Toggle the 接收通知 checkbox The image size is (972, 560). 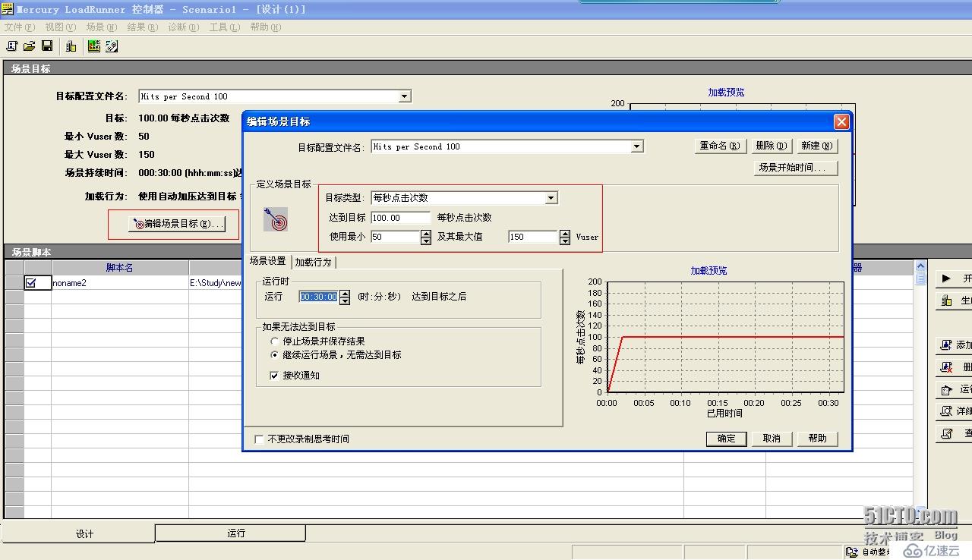point(275,376)
